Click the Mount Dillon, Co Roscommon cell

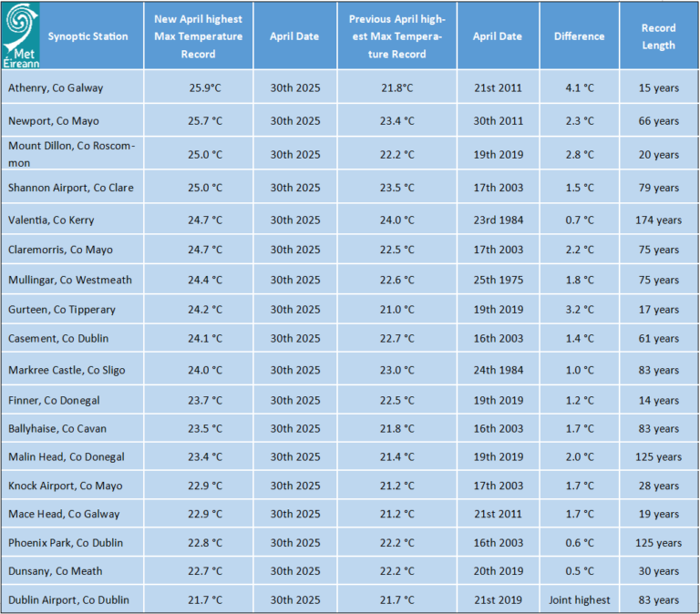pos(72,154)
